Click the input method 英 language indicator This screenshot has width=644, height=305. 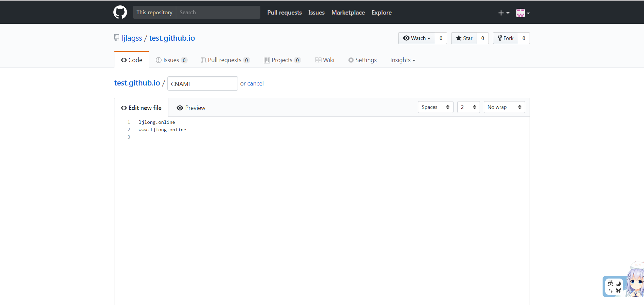(x=610, y=283)
